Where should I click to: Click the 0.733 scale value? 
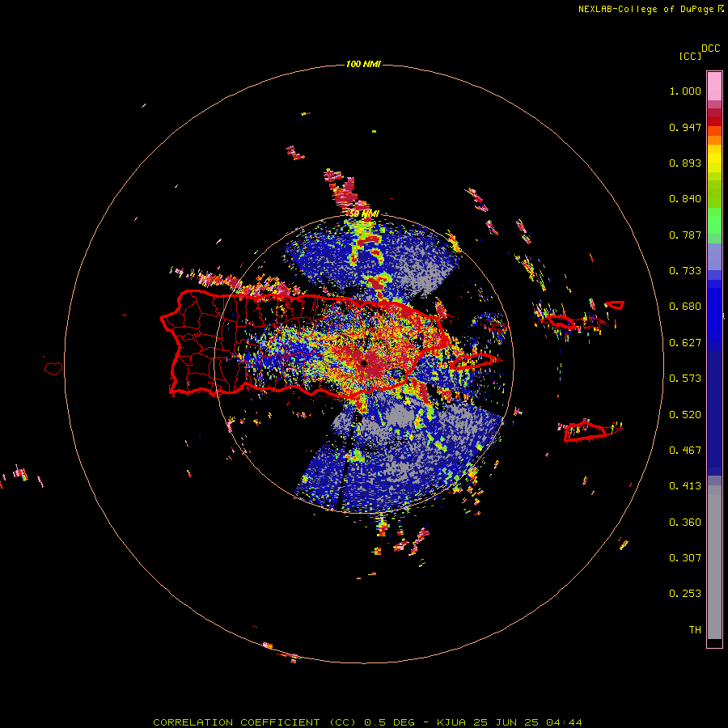pos(685,271)
